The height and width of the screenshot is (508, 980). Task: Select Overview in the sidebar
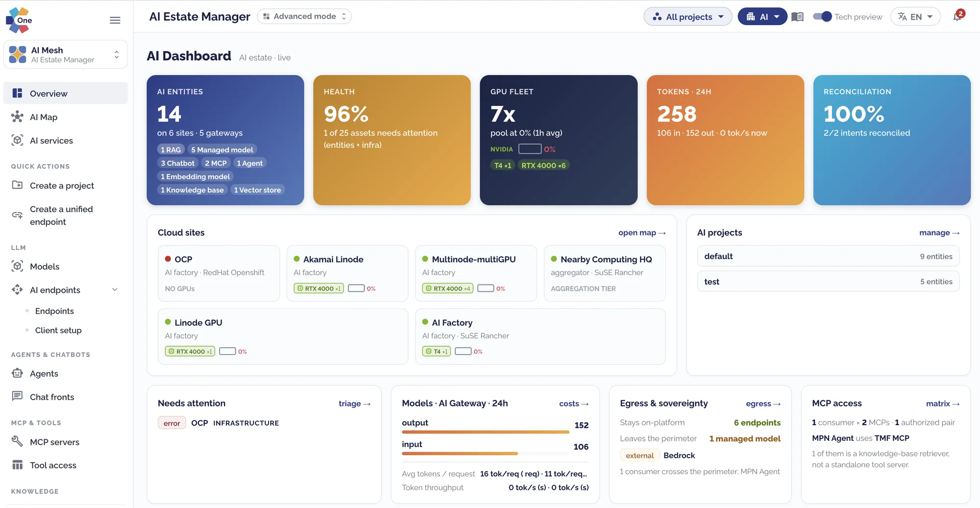coord(66,93)
